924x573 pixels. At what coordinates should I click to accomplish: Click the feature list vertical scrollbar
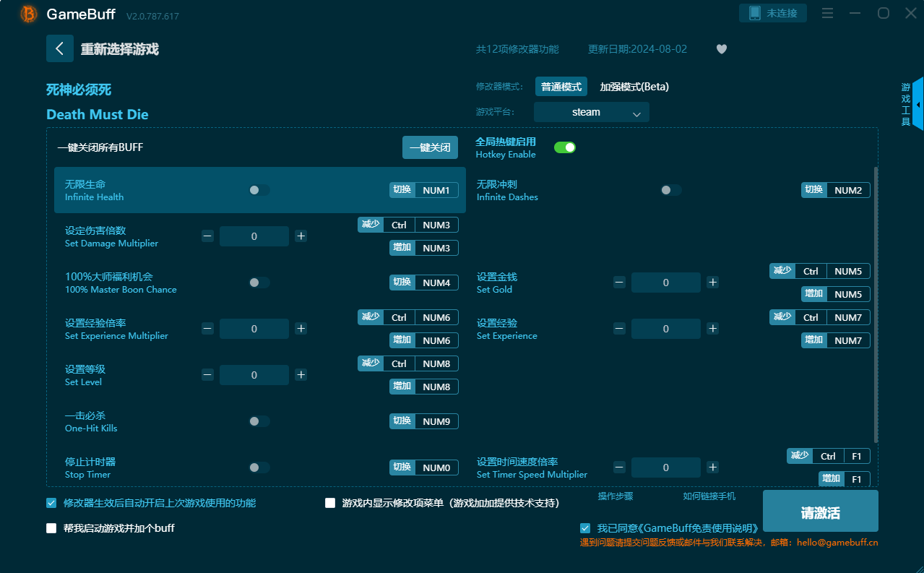pos(876,304)
